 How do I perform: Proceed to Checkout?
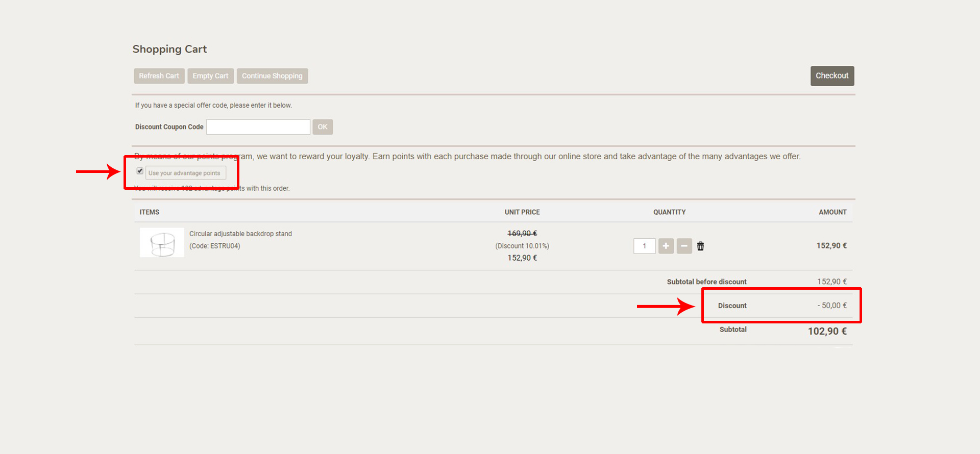click(831, 76)
